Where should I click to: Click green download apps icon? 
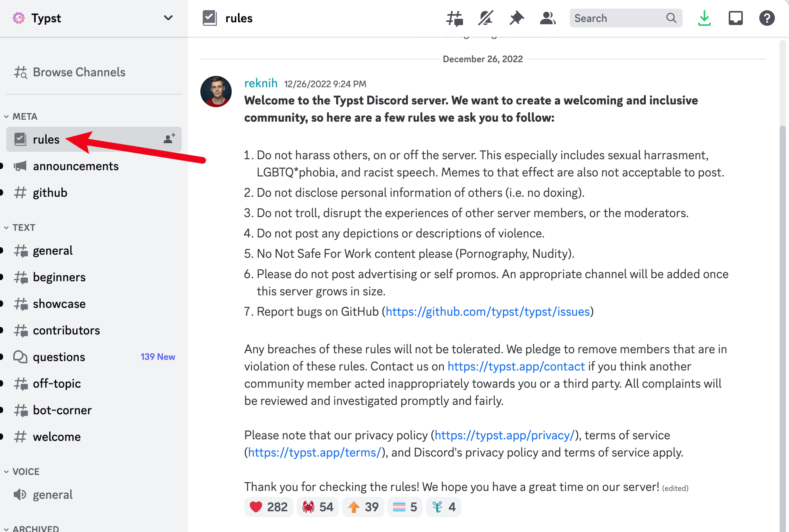pos(704,18)
